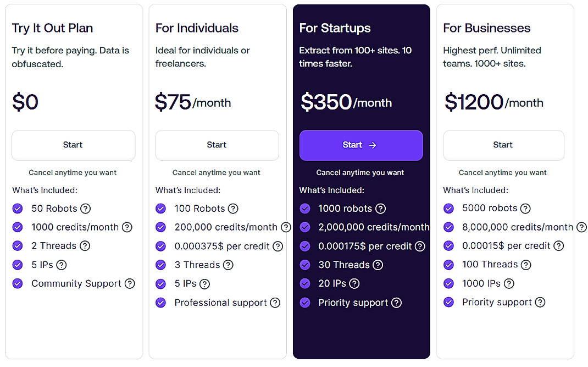588x367 pixels.
Task: Open help info for 0.000375$ per credit
Action: coord(279,246)
